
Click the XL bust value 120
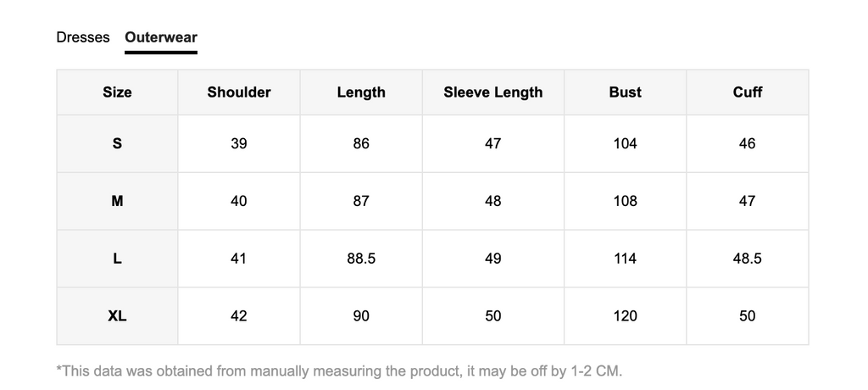(x=626, y=315)
